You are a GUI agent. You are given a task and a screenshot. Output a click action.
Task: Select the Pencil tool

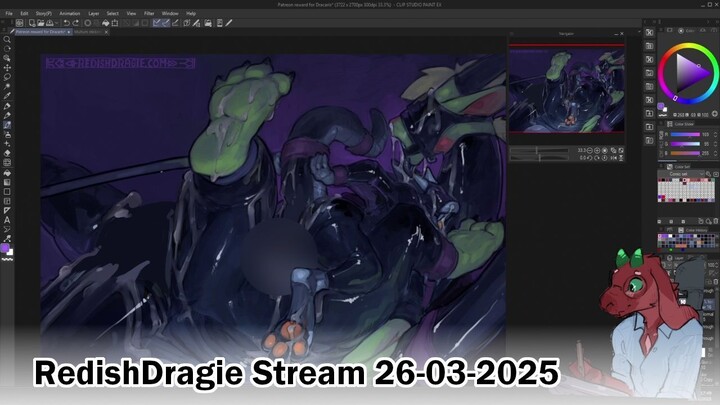[x=7, y=115]
